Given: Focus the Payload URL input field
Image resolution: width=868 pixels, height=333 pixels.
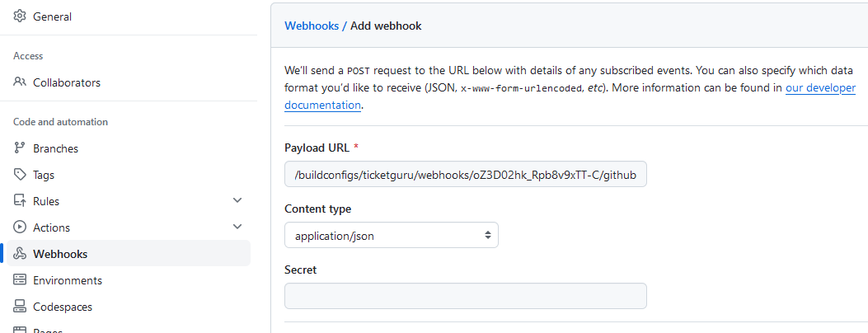Looking at the screenshot, I should pyautogui.click(x=465, y=175).
